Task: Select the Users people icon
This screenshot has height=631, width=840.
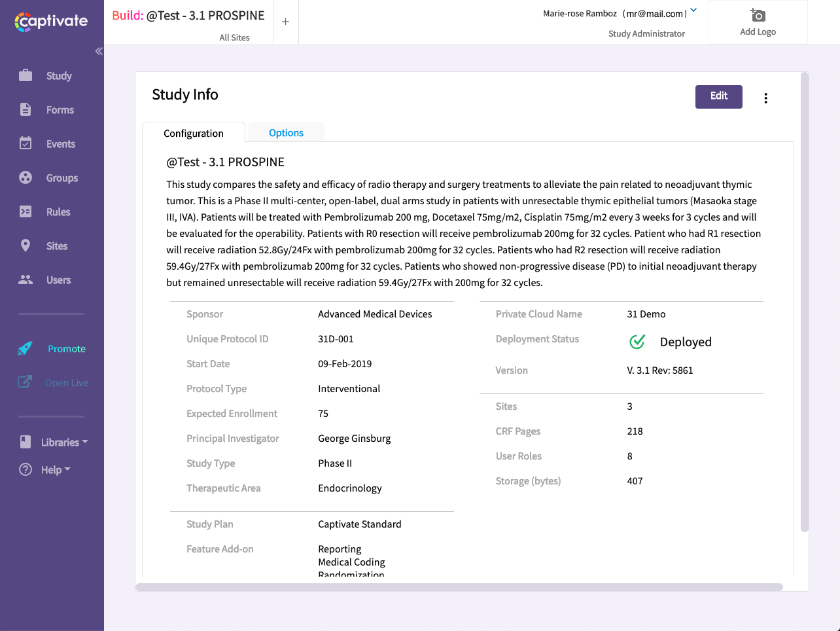Action: pyautogui.click(x=26, y=279)
